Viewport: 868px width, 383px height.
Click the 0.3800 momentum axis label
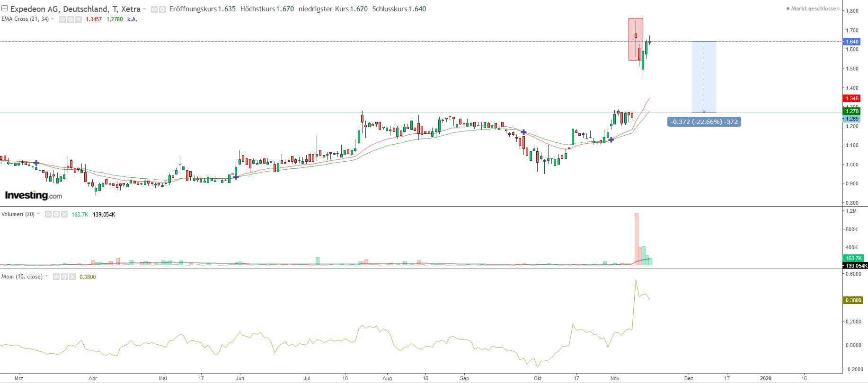tap(853, 300)
